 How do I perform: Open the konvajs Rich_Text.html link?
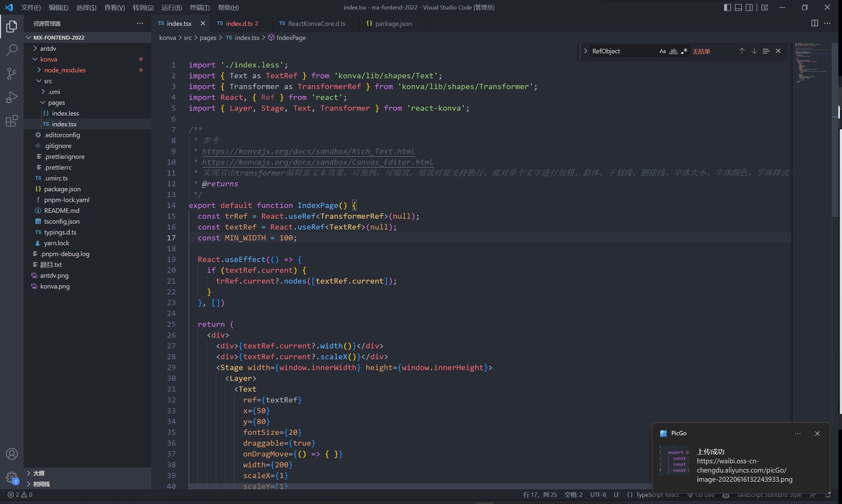pos(308,152)
